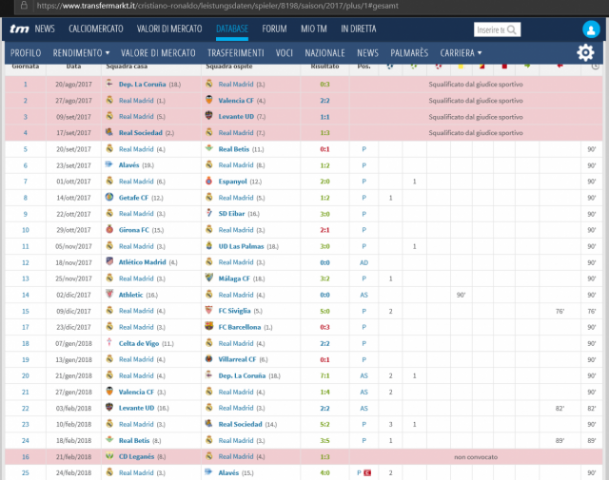Click the SD Eibar crest in row 9
The width and height of the screenshot is (609, 480).
pos(209,213)
